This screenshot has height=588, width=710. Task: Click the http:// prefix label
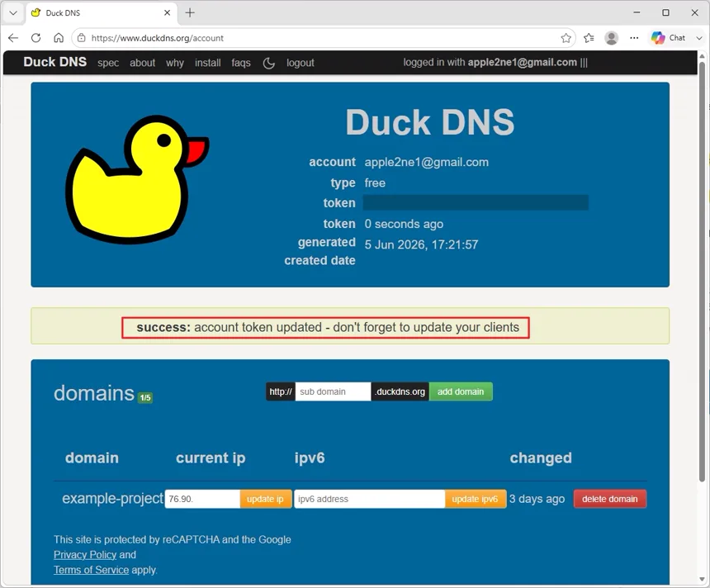(281, 391)
